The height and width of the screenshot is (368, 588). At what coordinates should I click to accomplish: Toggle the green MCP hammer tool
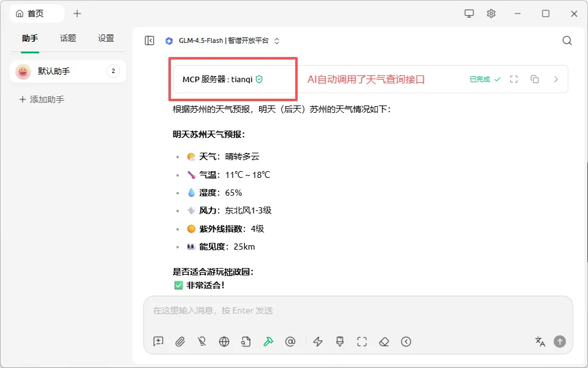pyautogui.click(x=268, y=342)
